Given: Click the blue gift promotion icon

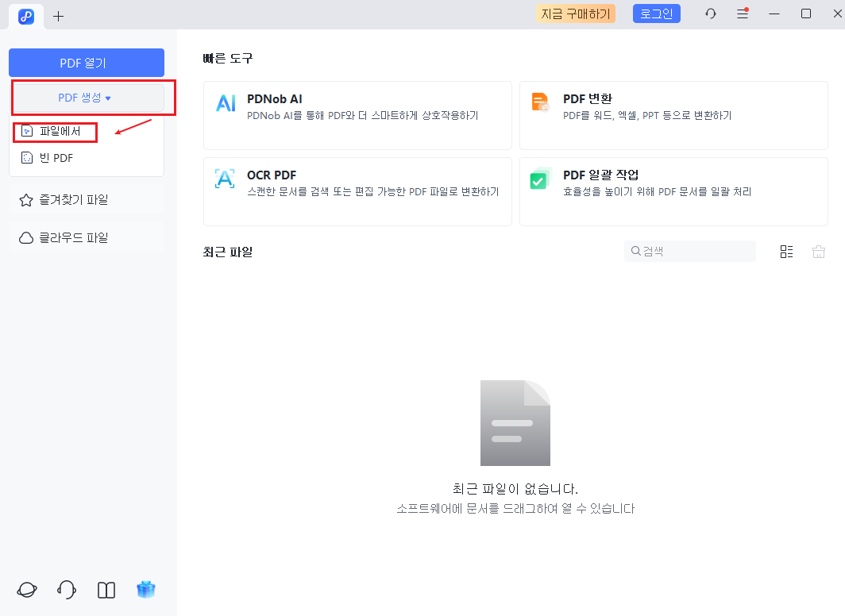Looking at the screenshot, I should click(146, 590).
